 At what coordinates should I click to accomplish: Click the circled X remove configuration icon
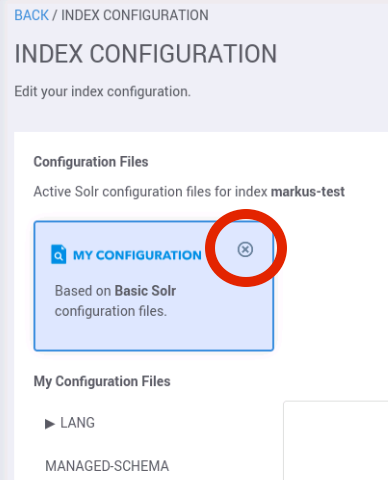click(245, 249)
